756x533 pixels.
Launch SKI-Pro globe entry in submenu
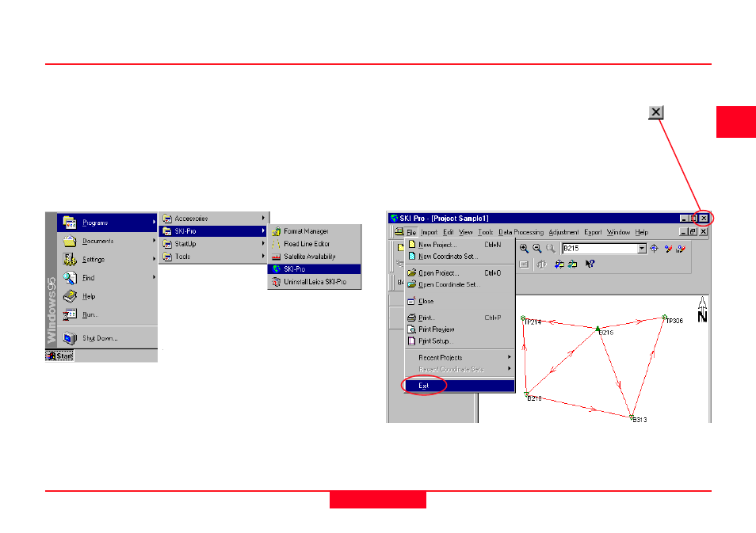pos(315,269)
